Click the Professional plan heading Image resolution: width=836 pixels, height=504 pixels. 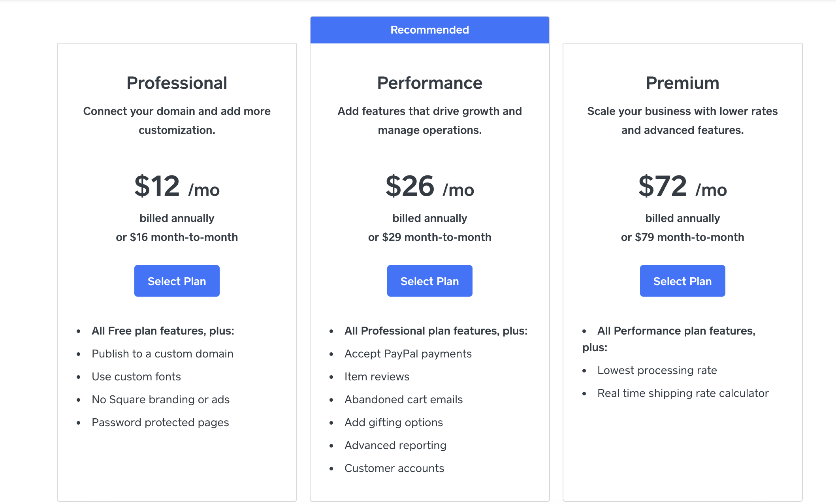(177, 83)
